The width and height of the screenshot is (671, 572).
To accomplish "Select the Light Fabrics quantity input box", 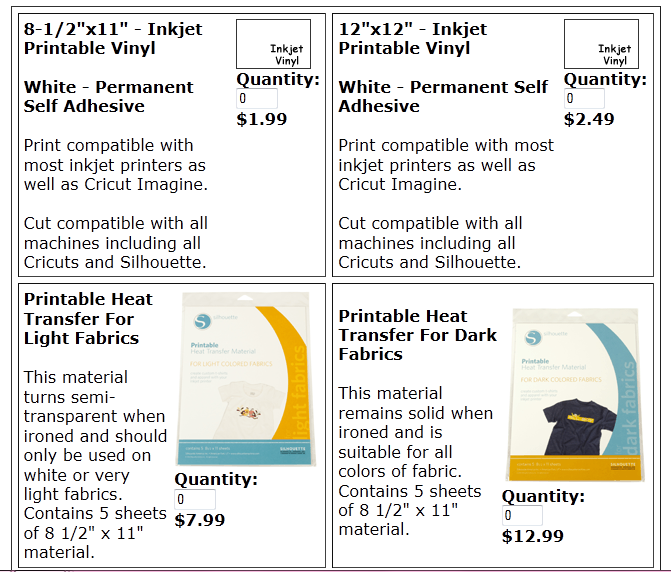I will 195,499.
